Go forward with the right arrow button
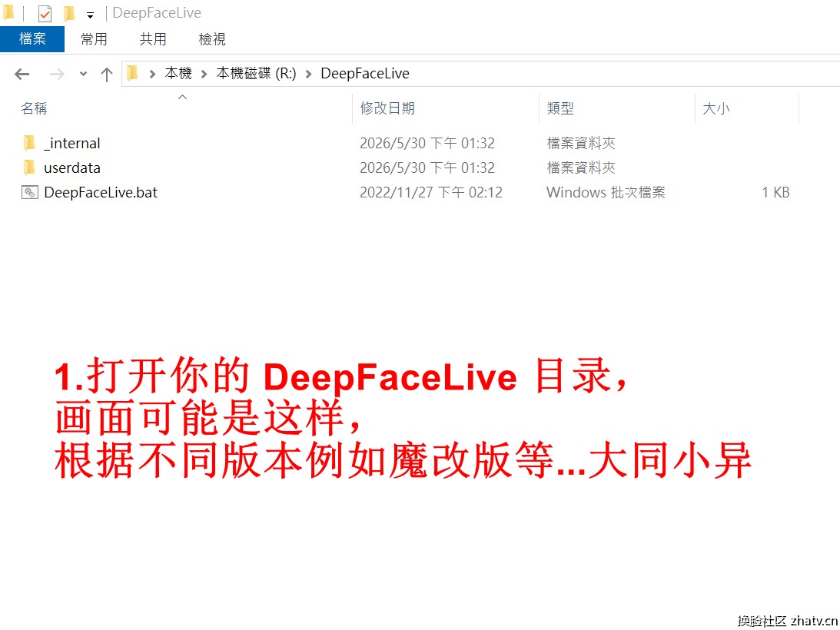The width and height of the screenshot is (840, 630). pos(56,74)
